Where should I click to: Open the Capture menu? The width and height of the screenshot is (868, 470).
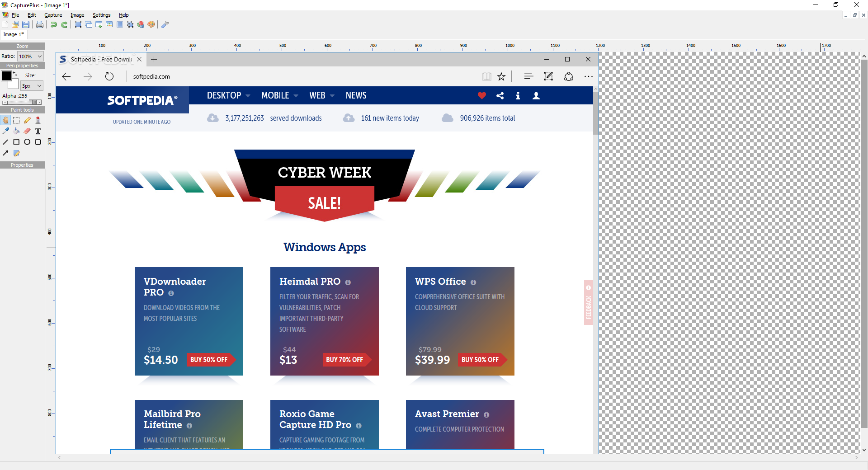53,15
